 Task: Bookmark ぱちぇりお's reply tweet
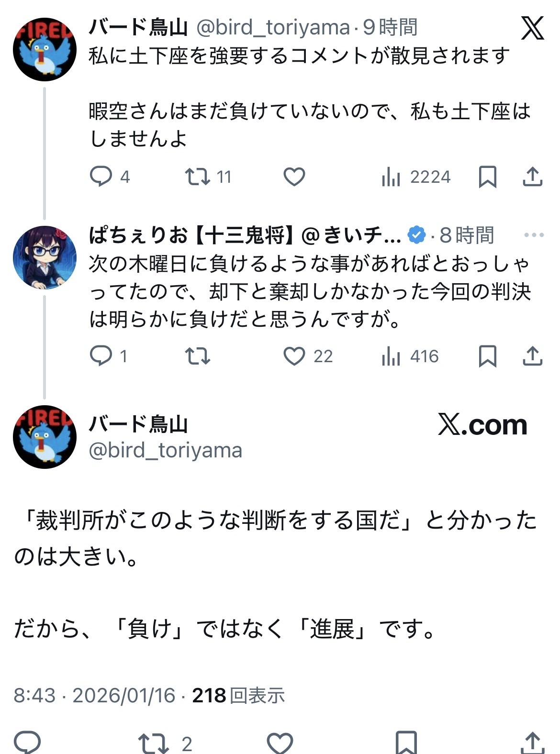[x=487, y=356]
